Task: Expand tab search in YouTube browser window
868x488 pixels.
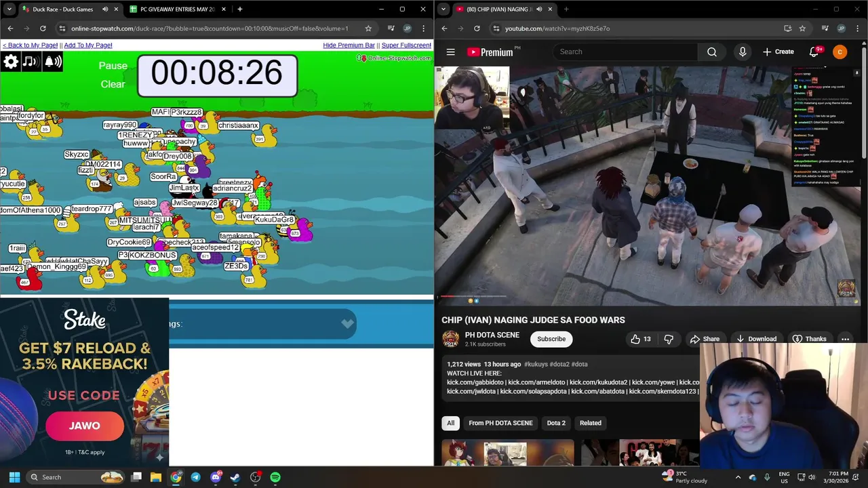Action: (444, 9)
